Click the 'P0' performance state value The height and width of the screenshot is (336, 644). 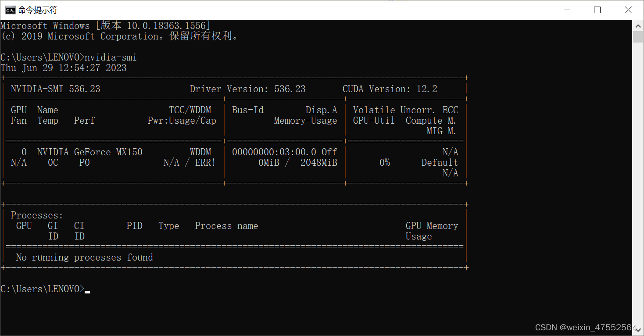(x=85, y=163)
